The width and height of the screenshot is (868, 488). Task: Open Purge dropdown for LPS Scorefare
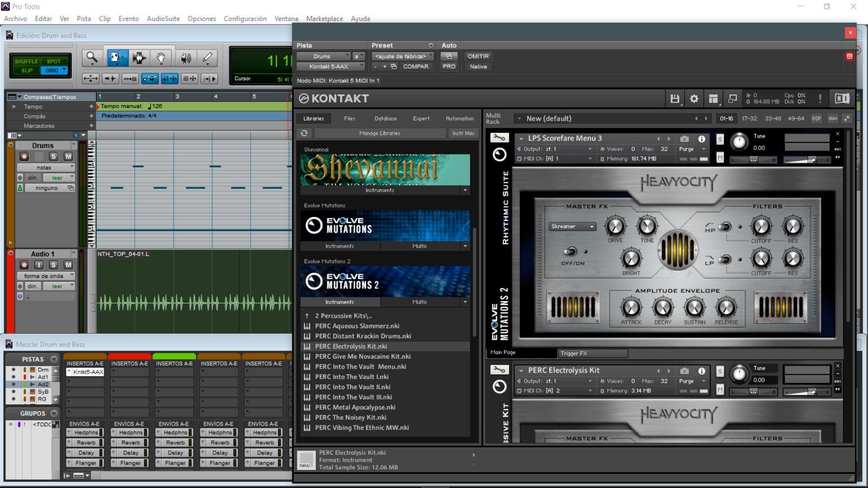692,149
